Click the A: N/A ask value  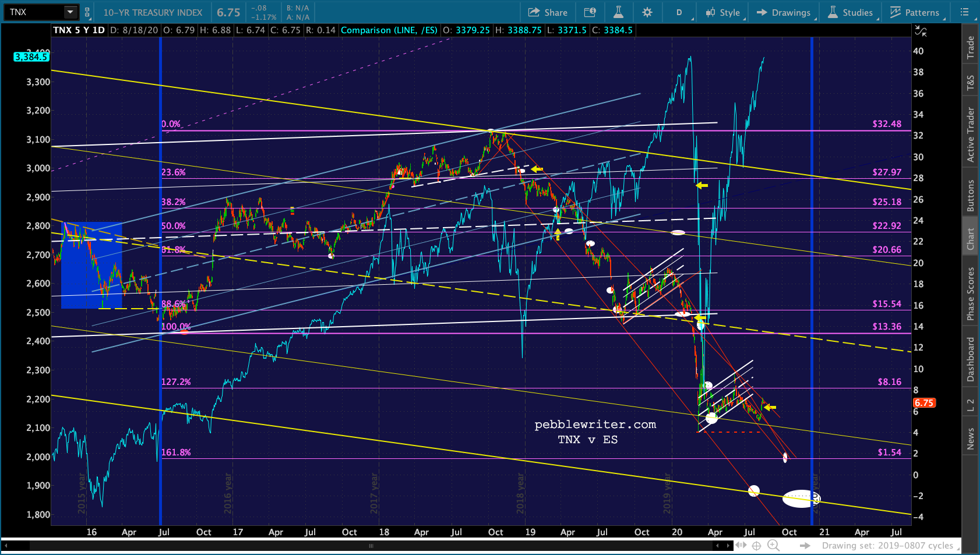(298, 17)
